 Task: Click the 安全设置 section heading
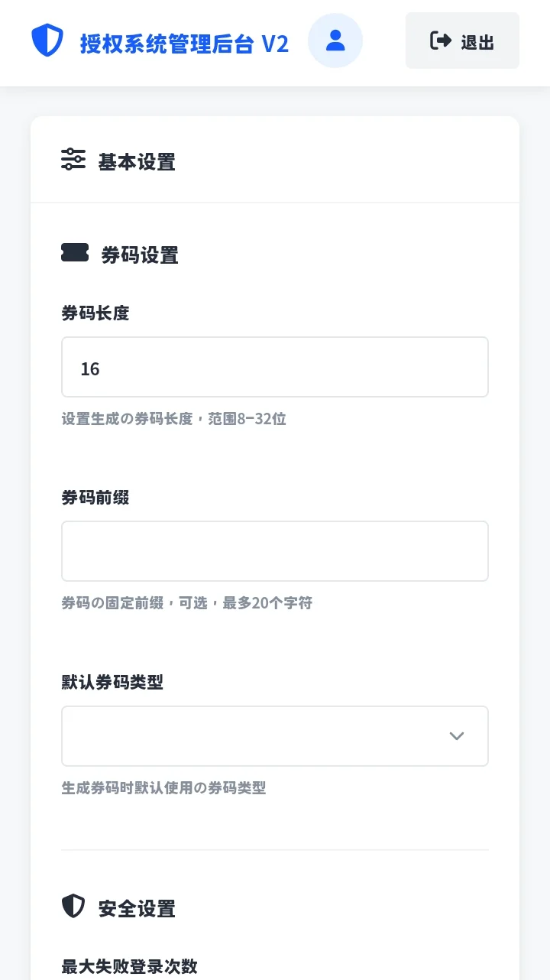click(x=137, y=909)
